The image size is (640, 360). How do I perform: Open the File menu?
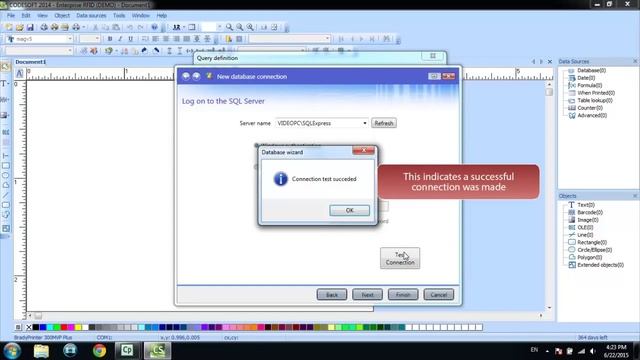click(x=11, y=16)
